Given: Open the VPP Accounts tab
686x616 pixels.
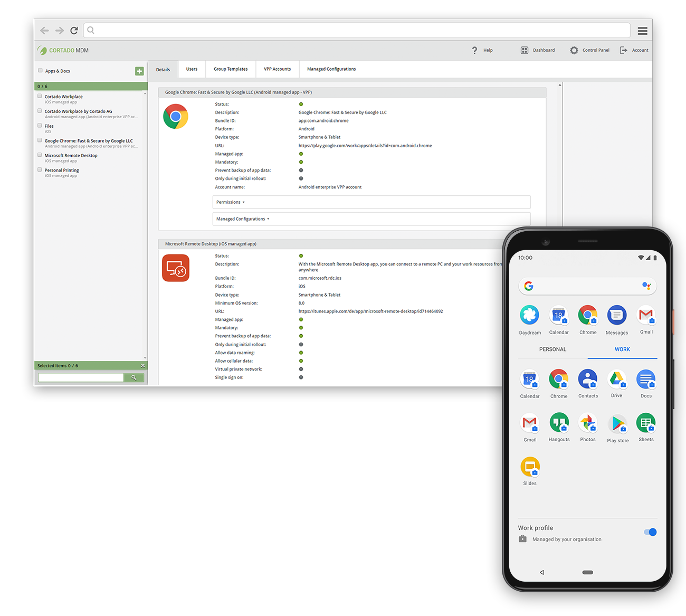Looking at the screenshot, I should [278, 69].
